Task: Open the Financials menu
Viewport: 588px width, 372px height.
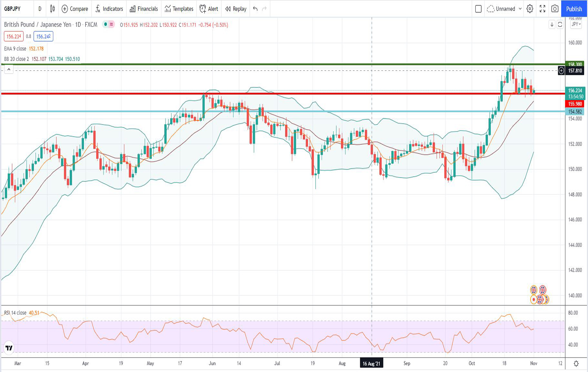Action: (x=144, y=9)
